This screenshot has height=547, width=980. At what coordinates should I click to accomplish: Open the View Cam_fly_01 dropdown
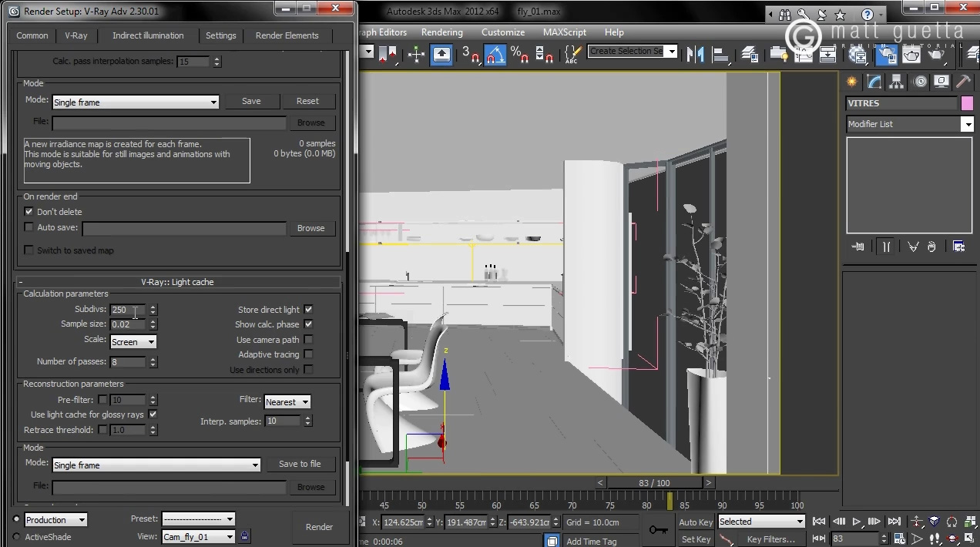click(x=198, y=537)
